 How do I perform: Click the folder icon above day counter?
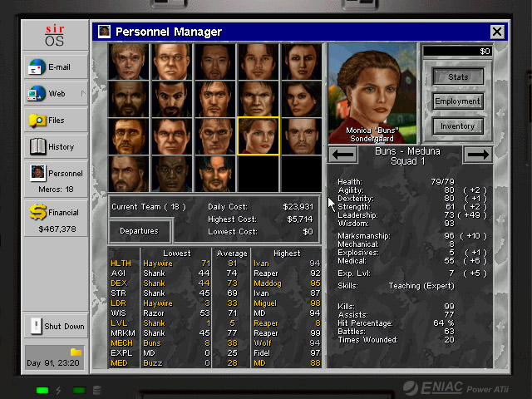click(76, 352)
